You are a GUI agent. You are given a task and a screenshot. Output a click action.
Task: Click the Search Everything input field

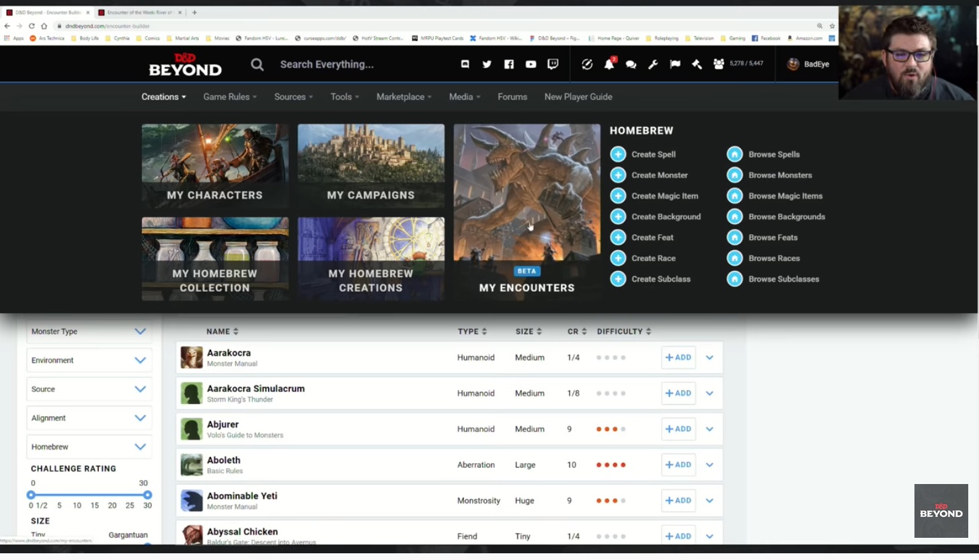327,65
